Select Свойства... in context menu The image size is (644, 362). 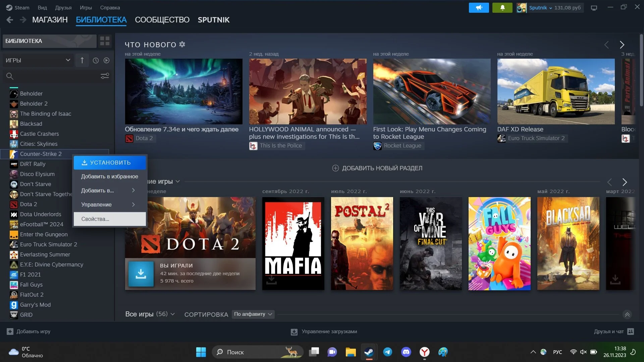tap(110, 219)
